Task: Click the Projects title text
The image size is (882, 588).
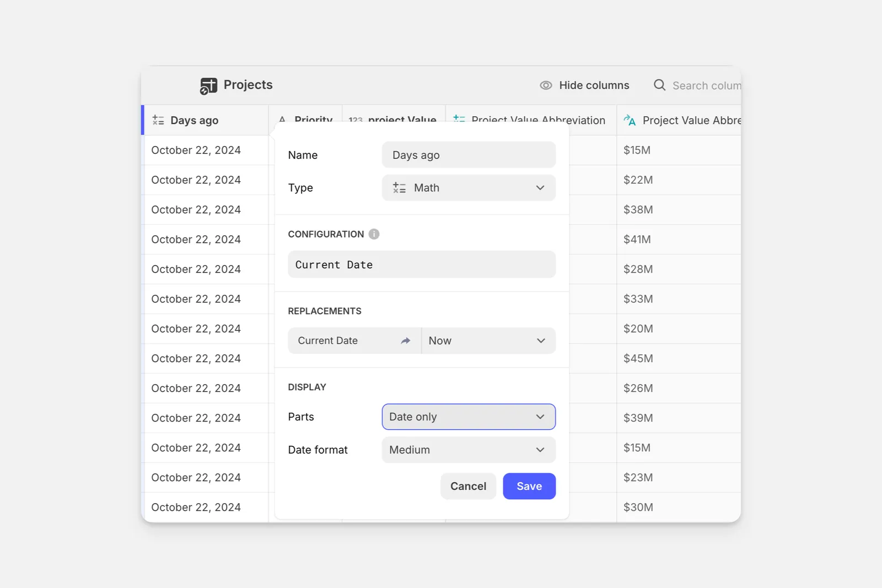Action: pos(248,85)
